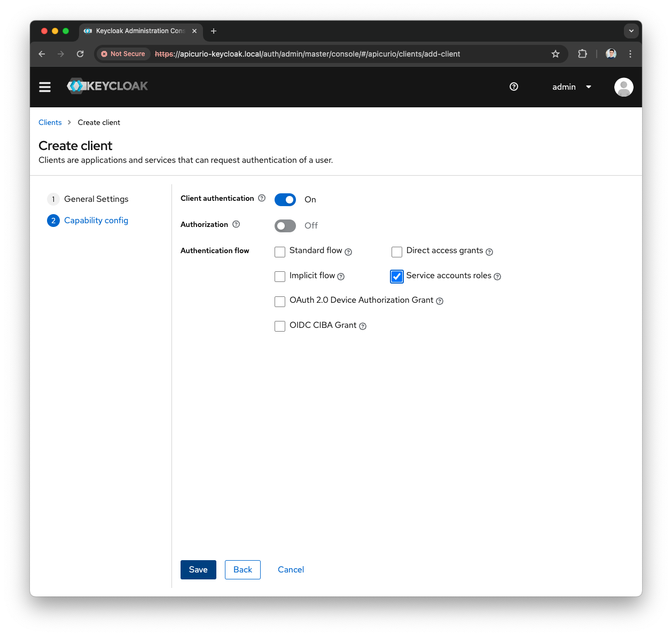672x636 pixels.
Task: Click the user avatar in the top right
Action: pos(623,87)
